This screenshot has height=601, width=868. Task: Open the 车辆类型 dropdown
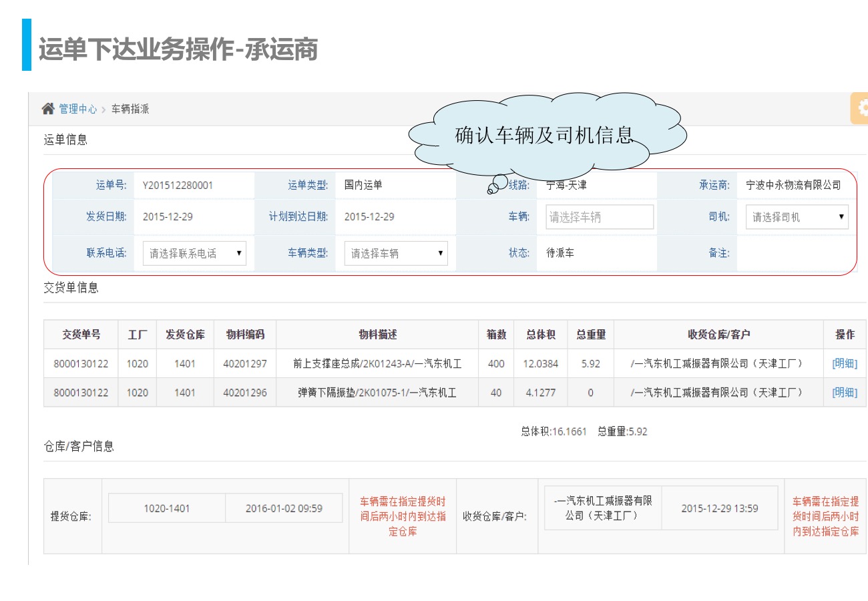[x=396, y=254]
